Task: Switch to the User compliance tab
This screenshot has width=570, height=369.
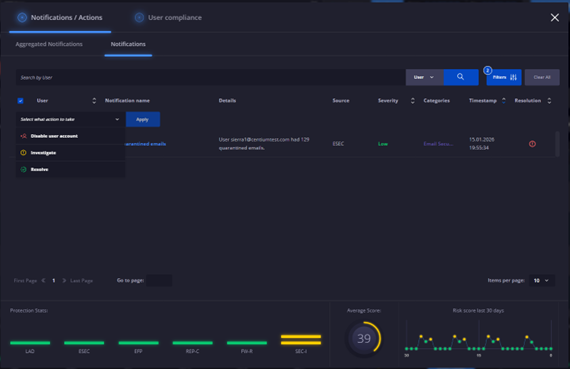Action: coord(168,17)
